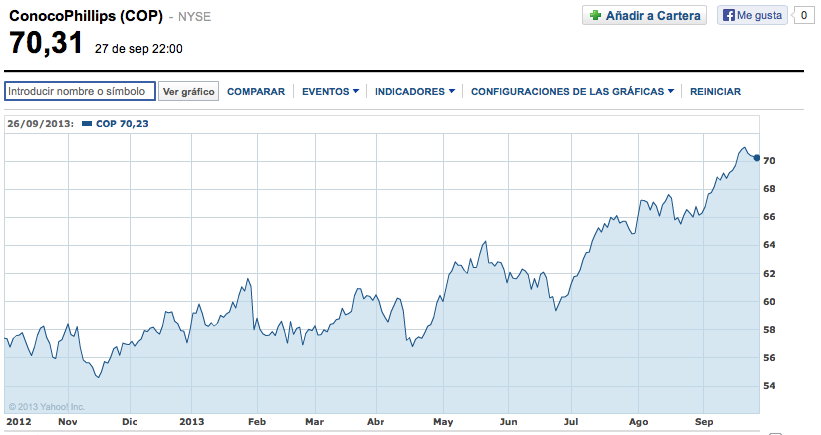Click the 2013 label on the time axis
The width and height of the screenshot is (821, 435).
coord(192,422)
